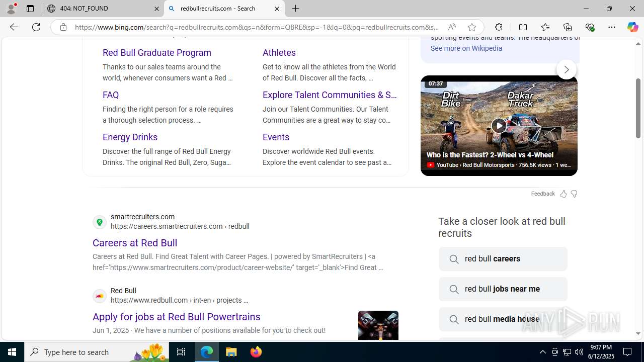Image resolution: width=644 pixels, height=362 pixels.
Task: Open the network status icon
Action: pos(567,352)
